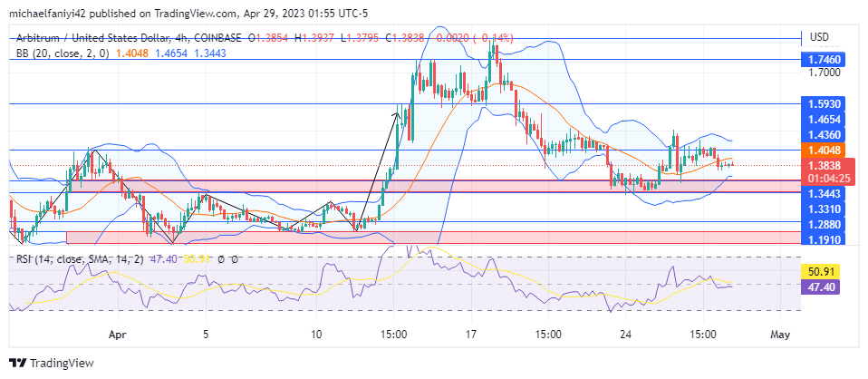Image resolution: width=868 pixels, height=379 pixels.
Task: Click the 01:04:25 candle countdown timer
Action: click(829, 179)
